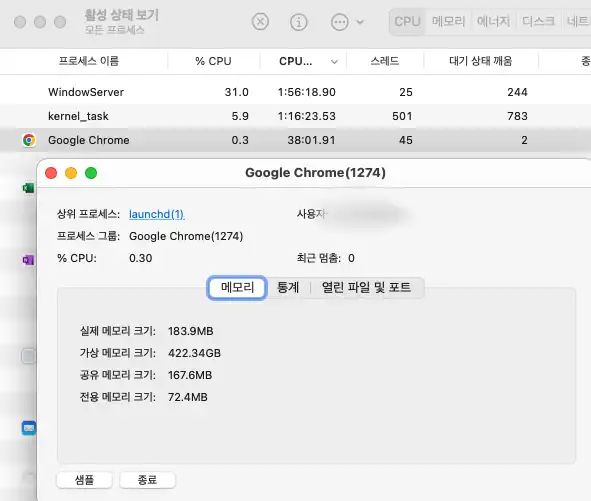The image size is (591, 501).
Task: Sort by 대기 상태 깨움 column header
Action: [x=481, y=61]
